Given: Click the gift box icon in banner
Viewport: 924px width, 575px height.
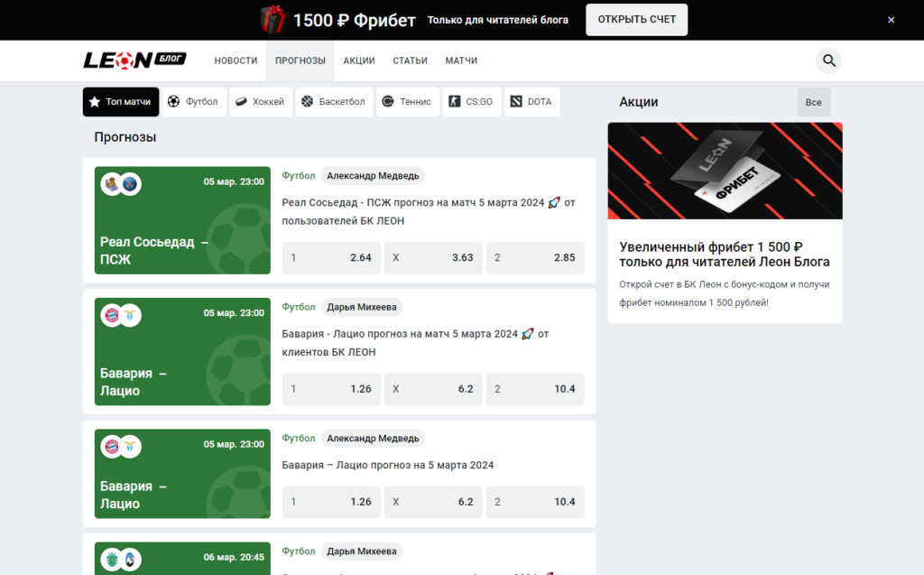Looking at the screenshot, I should coord(273,20).
